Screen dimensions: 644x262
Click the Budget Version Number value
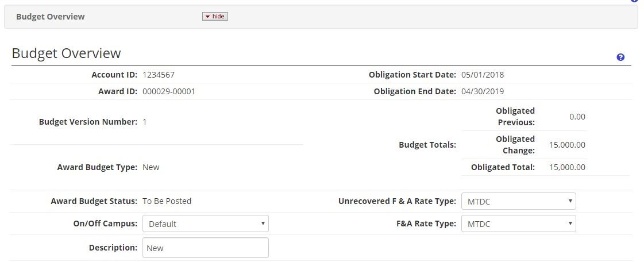[145, 122]
